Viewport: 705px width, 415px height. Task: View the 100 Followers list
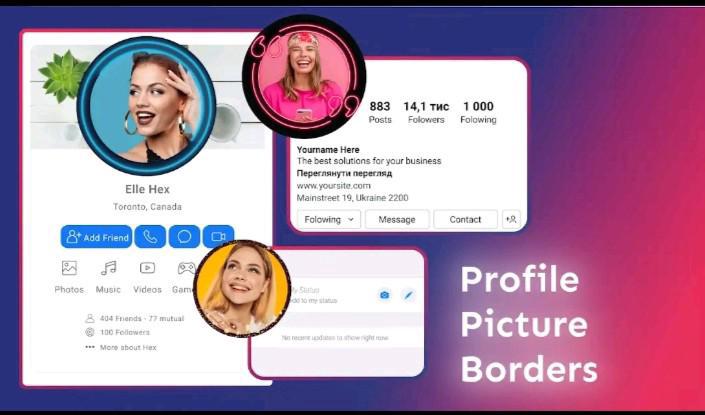point(124,332)
